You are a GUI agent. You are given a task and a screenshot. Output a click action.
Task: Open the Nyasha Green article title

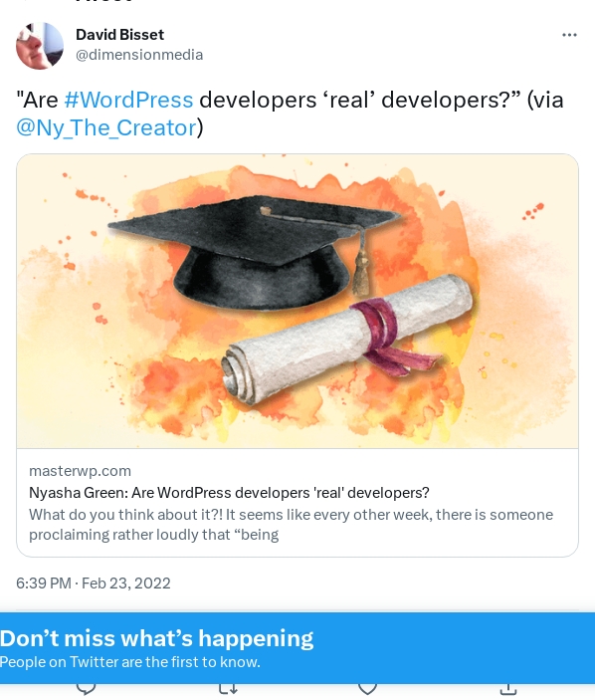[x=229, y=493]
